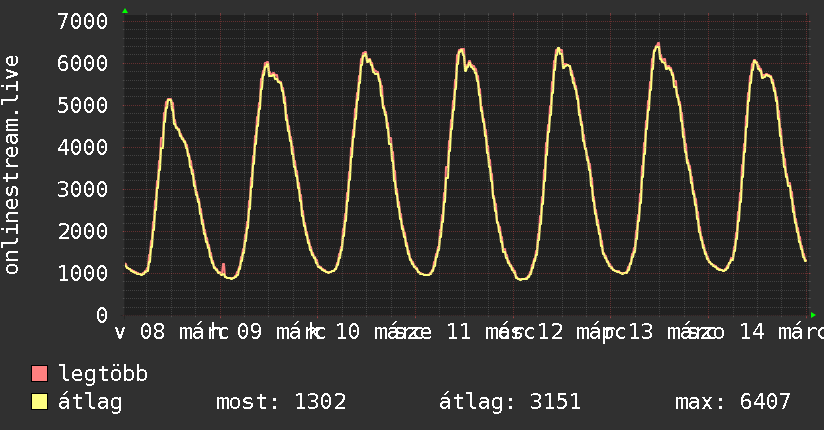The width and height of the screenshot is (824, 430).
Task: Click the 0 label on the y-axis
Action: pos(101,315)
